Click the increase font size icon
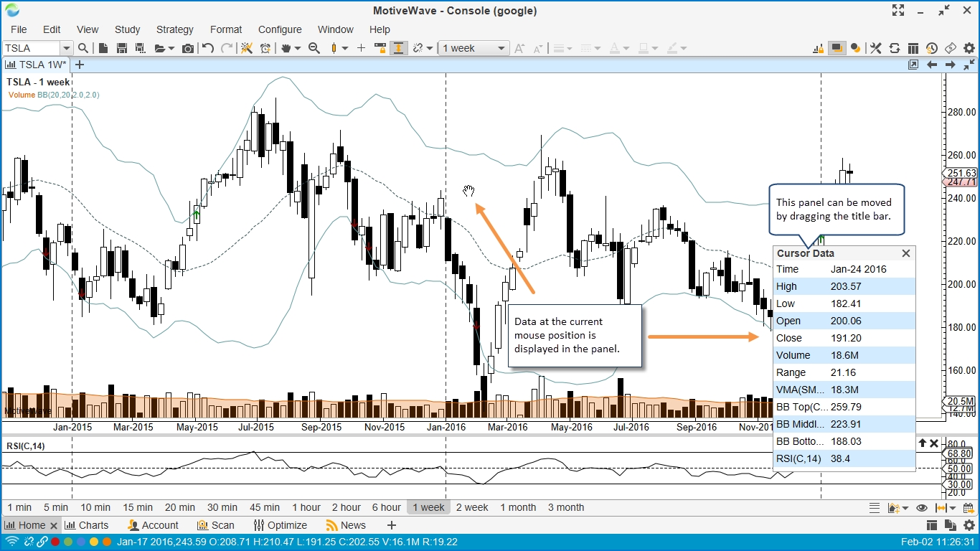 click(519, 48)
